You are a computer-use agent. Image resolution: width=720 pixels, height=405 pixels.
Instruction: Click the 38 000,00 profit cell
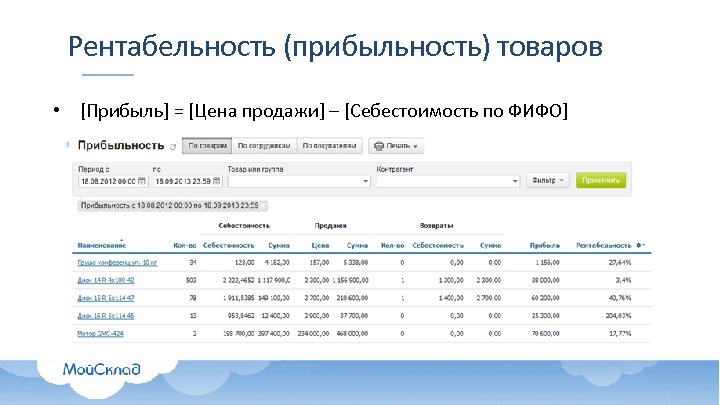click(546, 280)
